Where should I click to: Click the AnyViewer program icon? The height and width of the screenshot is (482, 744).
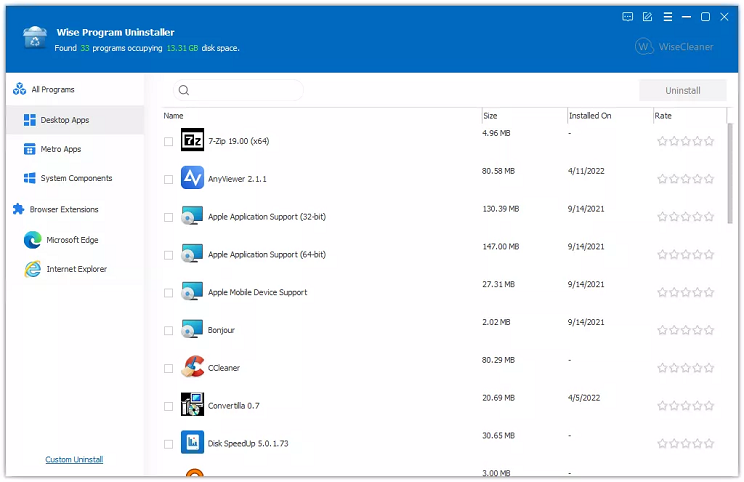coord(192,178)
